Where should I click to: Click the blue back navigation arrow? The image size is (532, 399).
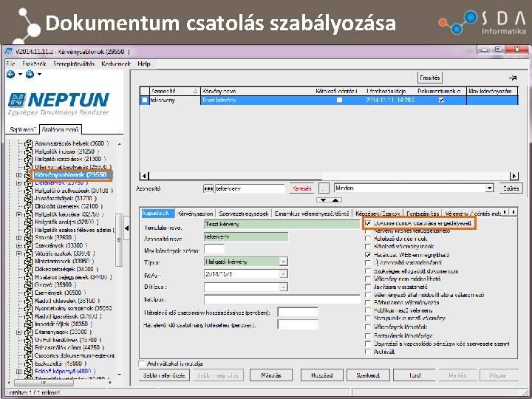tap(10, 74)
